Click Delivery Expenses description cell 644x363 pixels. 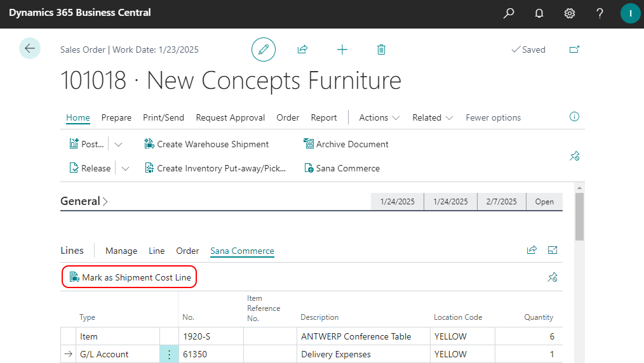(363, 354)
